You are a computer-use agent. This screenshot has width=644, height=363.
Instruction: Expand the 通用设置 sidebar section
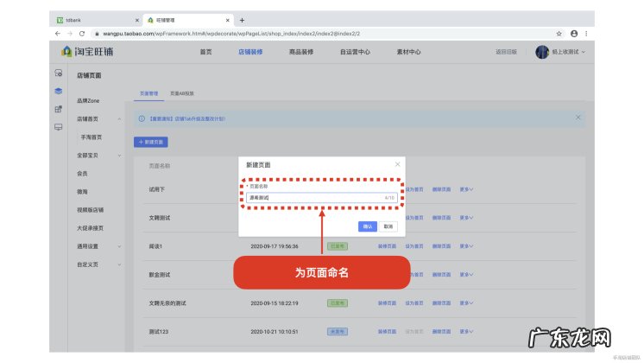click(119, 246)
